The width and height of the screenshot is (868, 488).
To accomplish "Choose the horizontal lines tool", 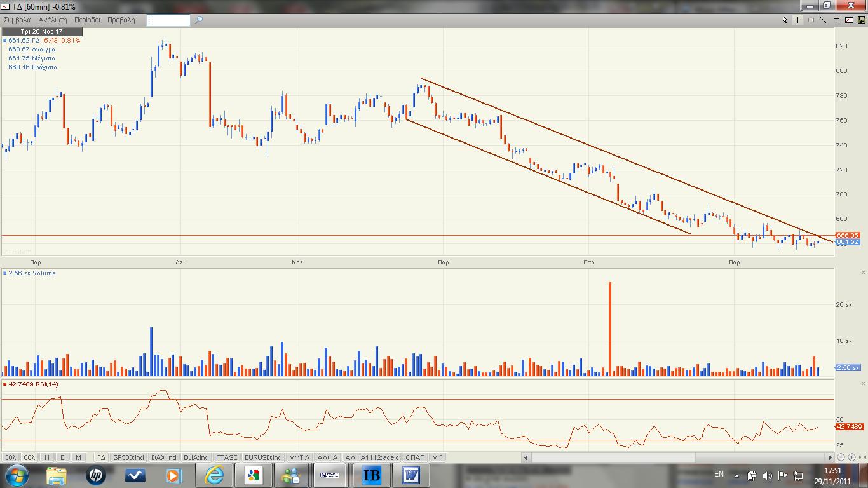I will pos(836,20).
